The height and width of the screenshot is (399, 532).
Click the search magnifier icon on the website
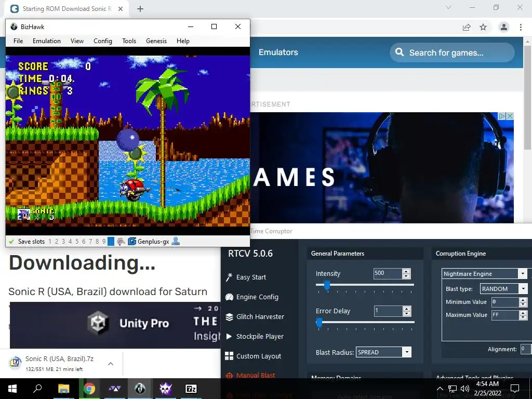(x=400, y=52)
